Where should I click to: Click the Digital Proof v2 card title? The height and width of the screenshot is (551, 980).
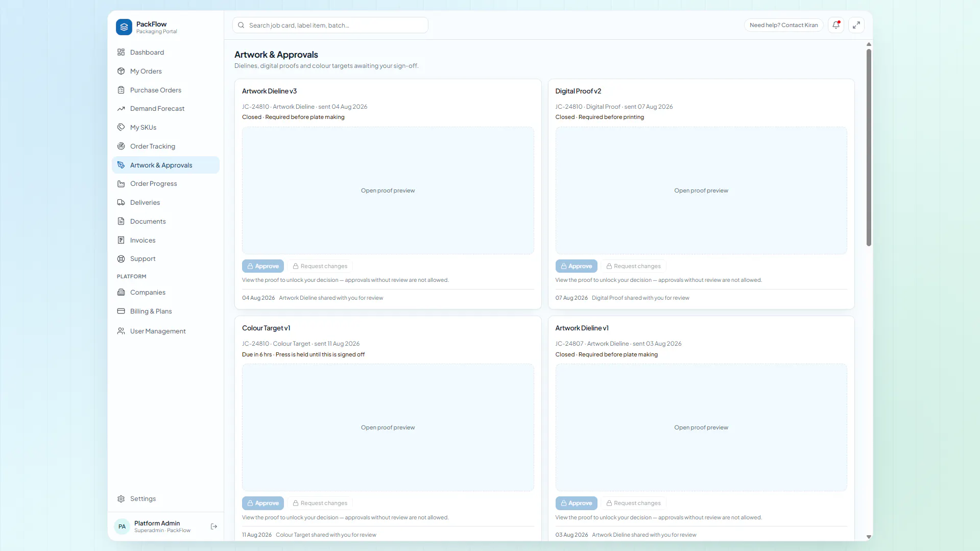(x=578, y=91)
